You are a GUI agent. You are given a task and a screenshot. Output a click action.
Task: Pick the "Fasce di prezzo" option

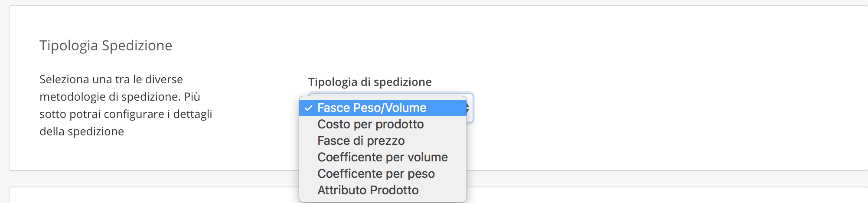click(x=361, y=141)
